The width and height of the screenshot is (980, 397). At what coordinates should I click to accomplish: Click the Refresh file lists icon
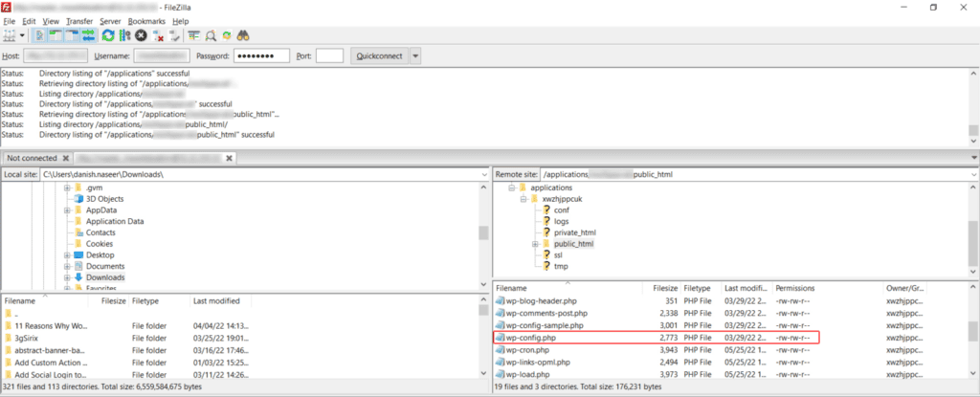tap(108, 35)
